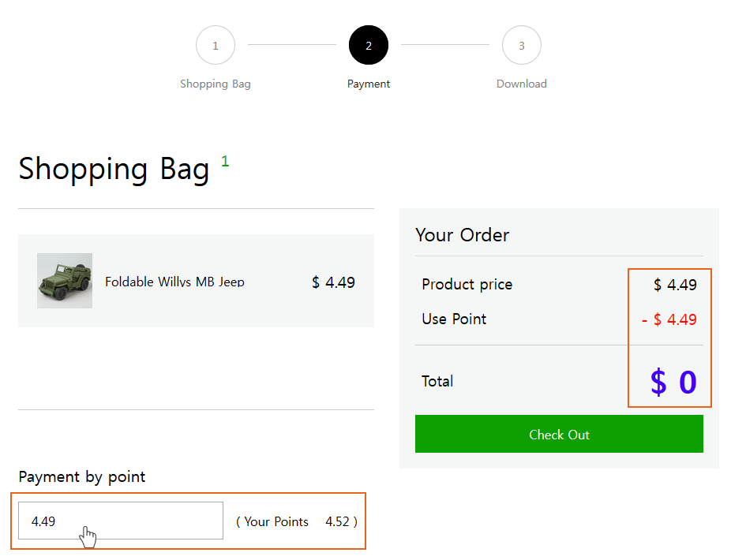Click the Shopping Bag heading
Image resolution: width=731 pixels, height=560 pixels.
114,169
